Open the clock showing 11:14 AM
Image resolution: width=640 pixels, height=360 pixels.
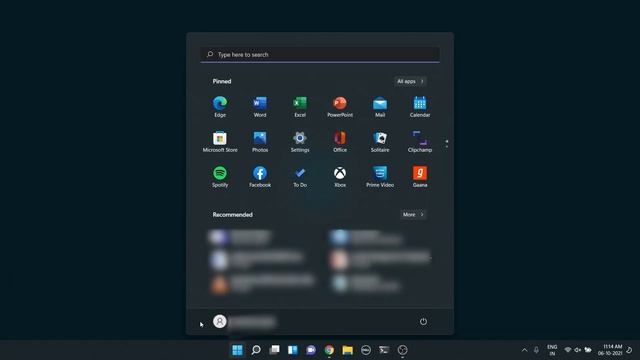610,350
